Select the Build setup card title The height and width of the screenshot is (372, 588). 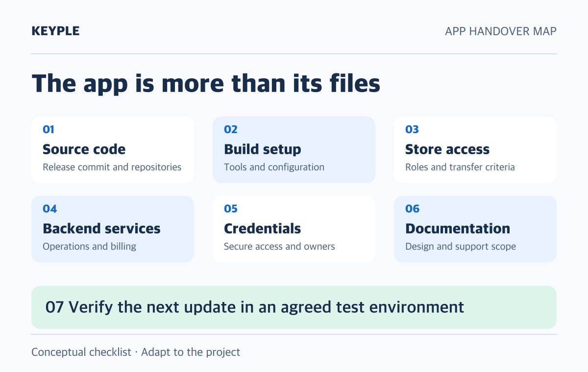[263, 149]
